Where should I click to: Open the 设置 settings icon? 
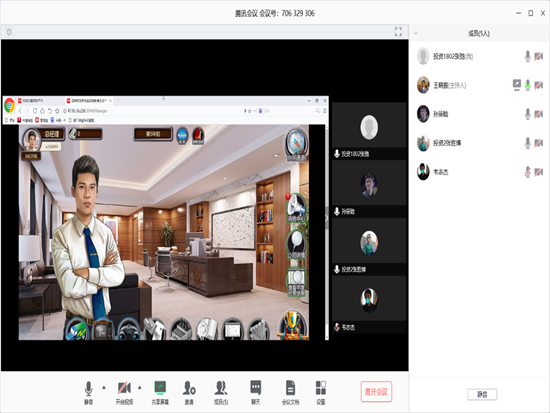321,393
